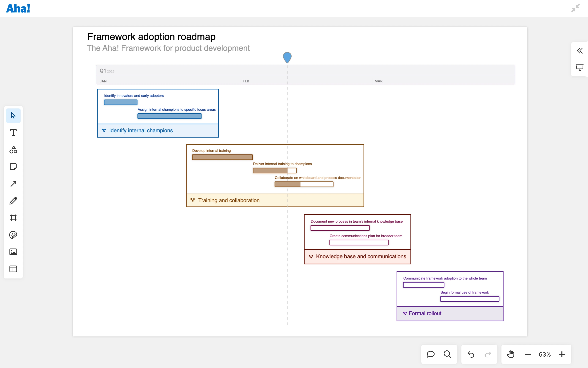
Task: Start presentation mode from the right edge
Action: 580,68
